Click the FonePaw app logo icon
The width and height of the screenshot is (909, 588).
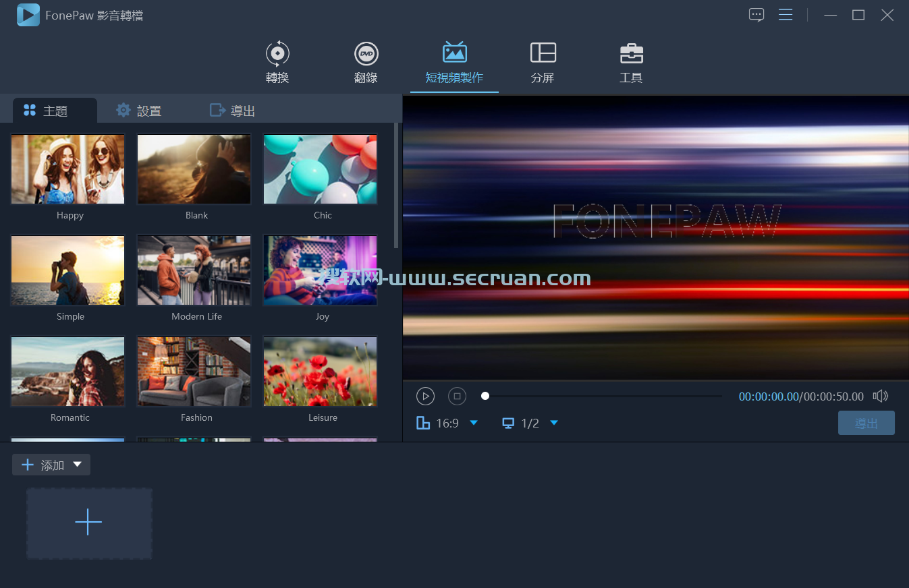point(28,15)
